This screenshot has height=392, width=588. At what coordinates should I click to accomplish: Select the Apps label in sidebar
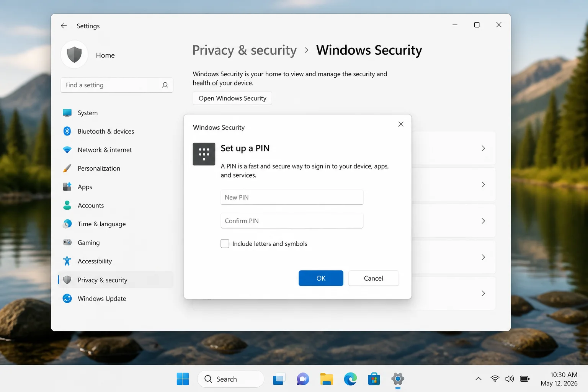85,187
